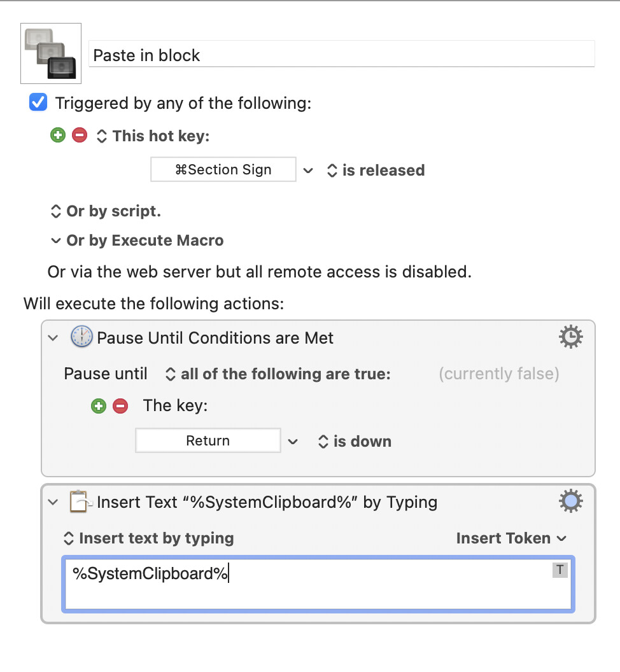Change the 'is released' trigger option

click(376, 171)
